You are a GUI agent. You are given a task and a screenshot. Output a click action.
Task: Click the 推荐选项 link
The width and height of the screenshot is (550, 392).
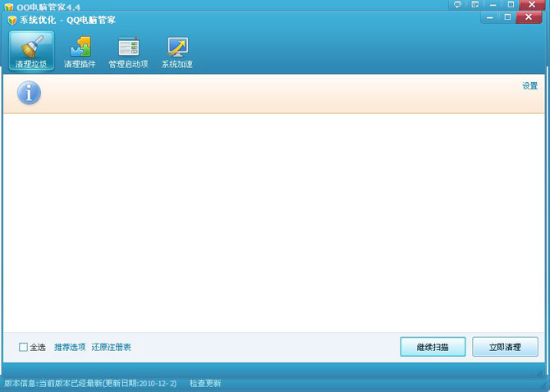[x=70, y=347]
